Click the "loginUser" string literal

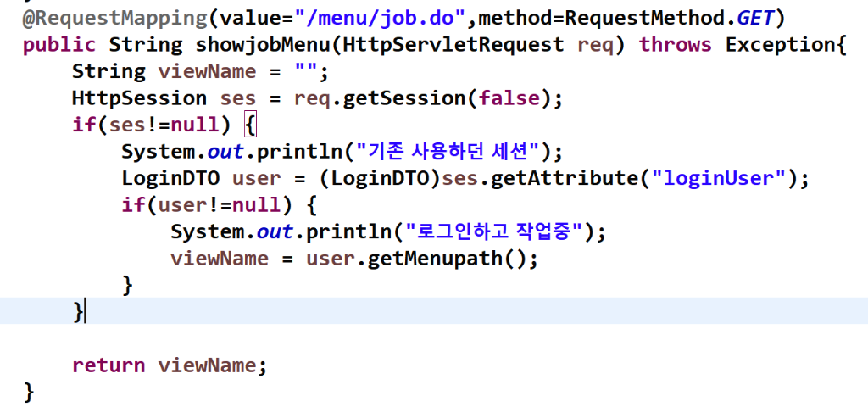tap(719, 178)
